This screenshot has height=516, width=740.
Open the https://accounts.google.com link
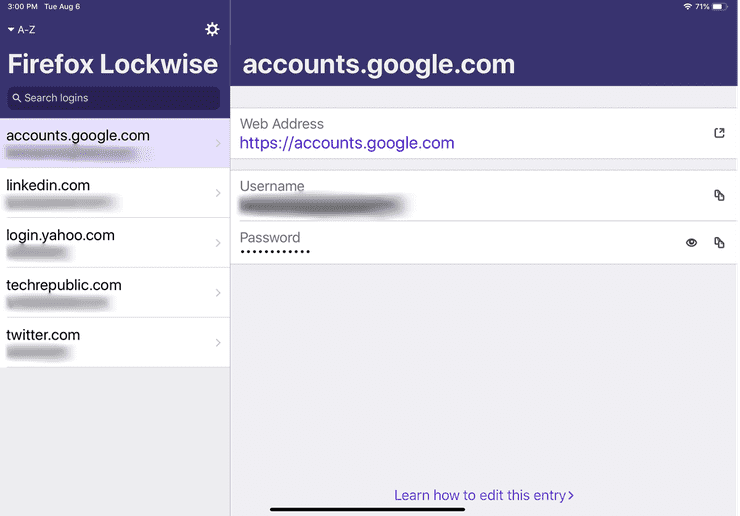click(x=347, y=143)
